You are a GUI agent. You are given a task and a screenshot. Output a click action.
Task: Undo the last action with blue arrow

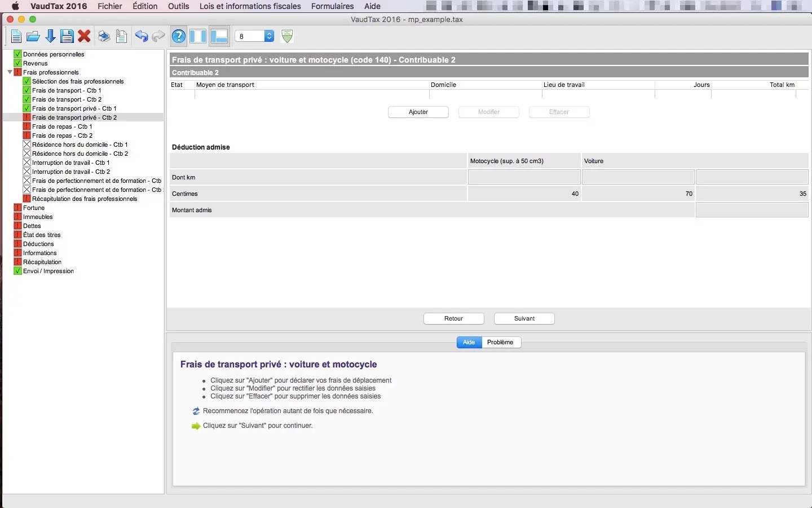tap(141, 37)
